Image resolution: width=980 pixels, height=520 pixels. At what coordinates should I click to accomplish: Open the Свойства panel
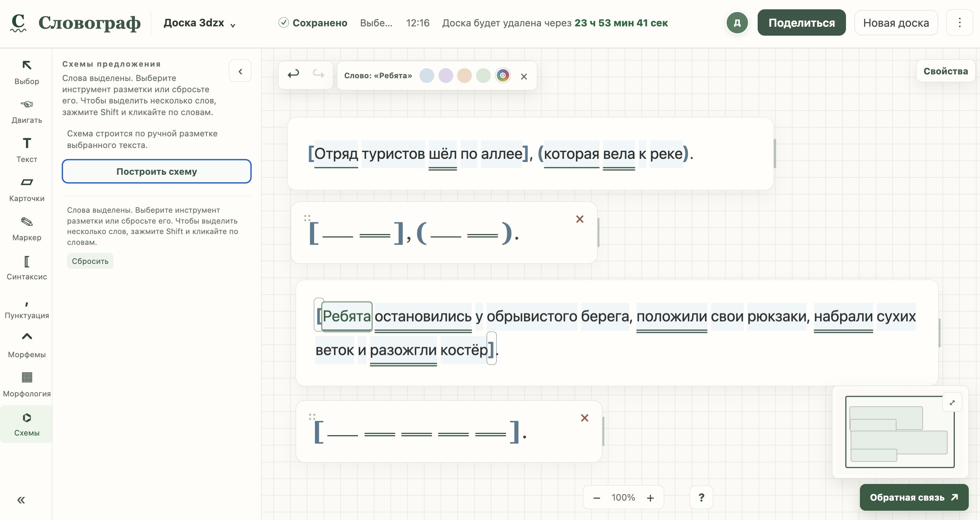[x=946, y=71]
